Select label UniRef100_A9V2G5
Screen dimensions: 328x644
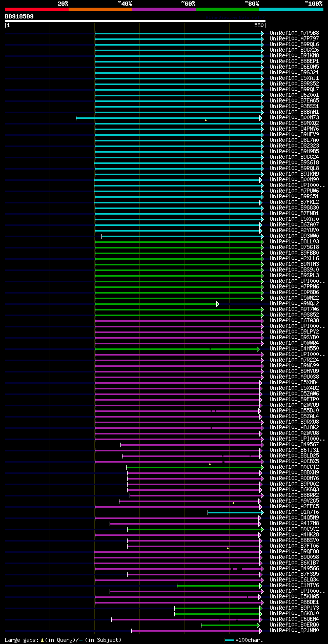click(294, 501)
